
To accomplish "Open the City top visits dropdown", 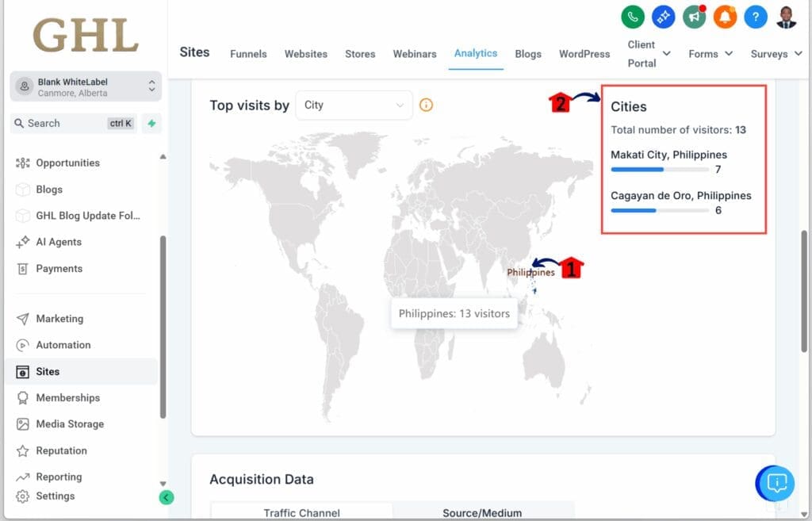I will click(354, 105).
